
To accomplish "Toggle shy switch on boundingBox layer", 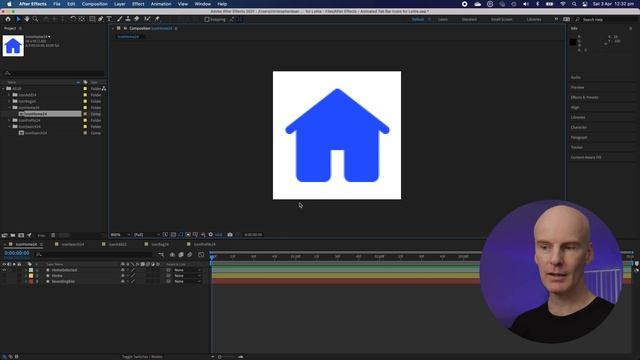I will (x=123, y=282).
